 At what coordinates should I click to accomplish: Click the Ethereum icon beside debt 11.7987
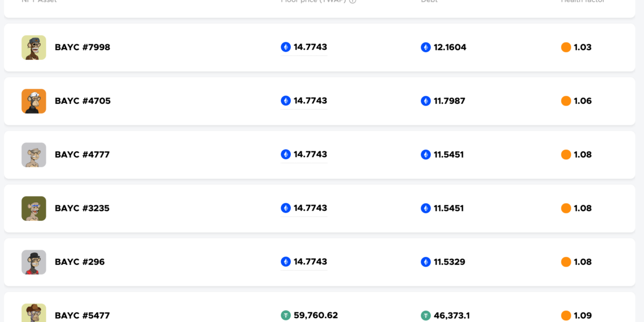click(x=425, y=101)
